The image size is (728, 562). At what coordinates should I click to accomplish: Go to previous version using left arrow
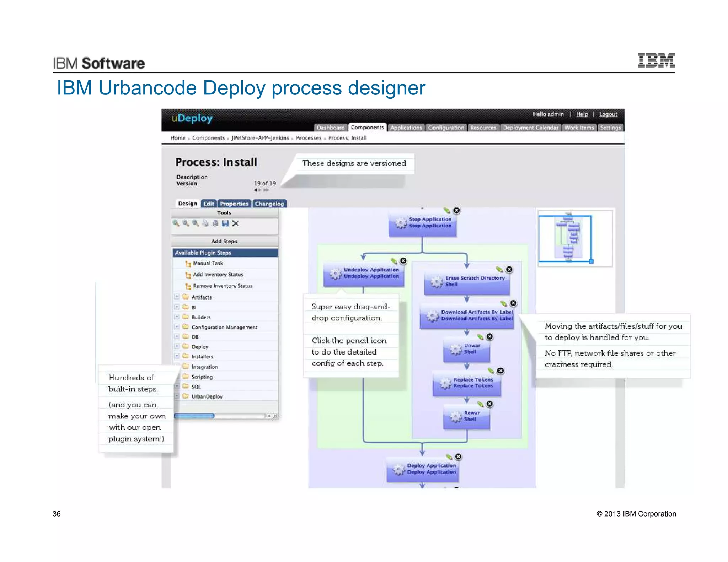click(x=256, y=190)
